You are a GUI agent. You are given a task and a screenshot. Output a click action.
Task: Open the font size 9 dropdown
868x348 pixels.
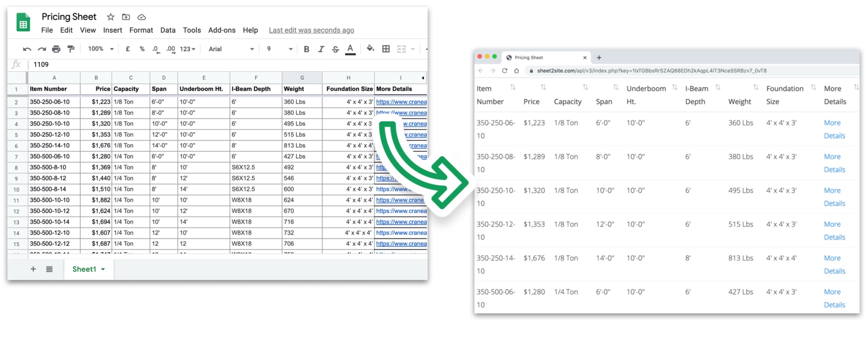(x=279, y=49)
